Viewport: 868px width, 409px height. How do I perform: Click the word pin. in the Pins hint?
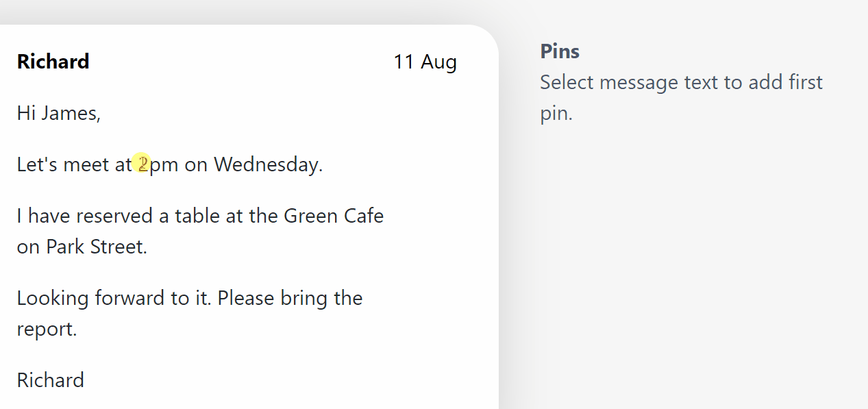pyautogui.click(x=556, y=113)
